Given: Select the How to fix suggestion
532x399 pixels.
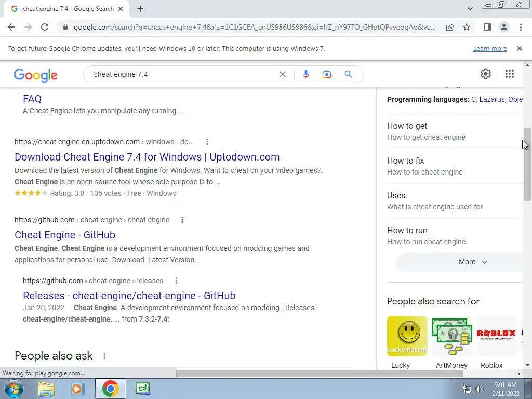Looking at the screenshot, I should [x=455, y=166].
